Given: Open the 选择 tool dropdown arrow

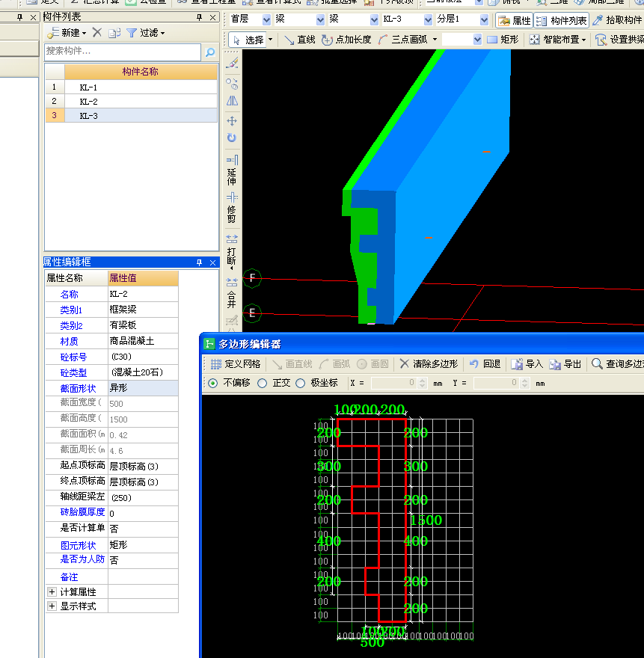Looking at the screenshot, I should pyautogui.click(x=270, y=40).
